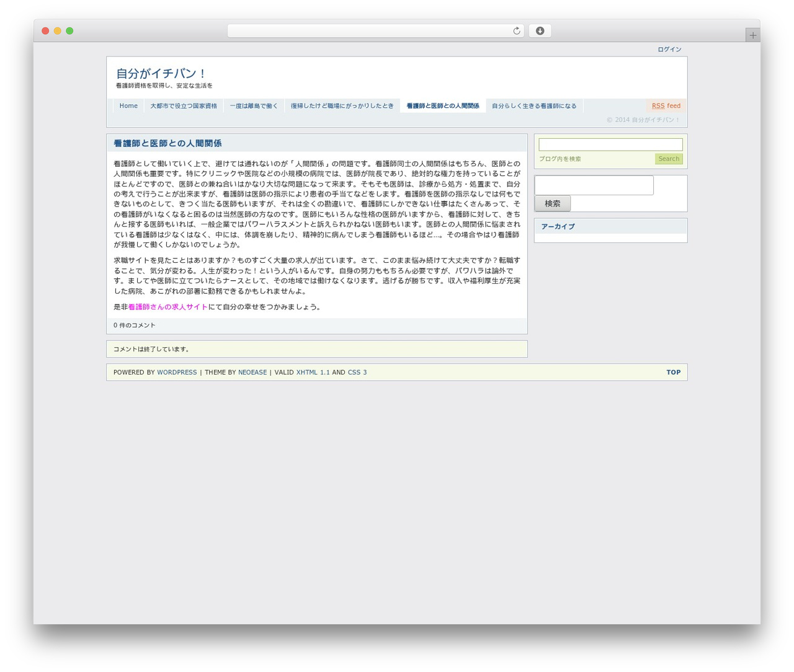
Task: Click the green maximize window button
Action: pos(69,31)
